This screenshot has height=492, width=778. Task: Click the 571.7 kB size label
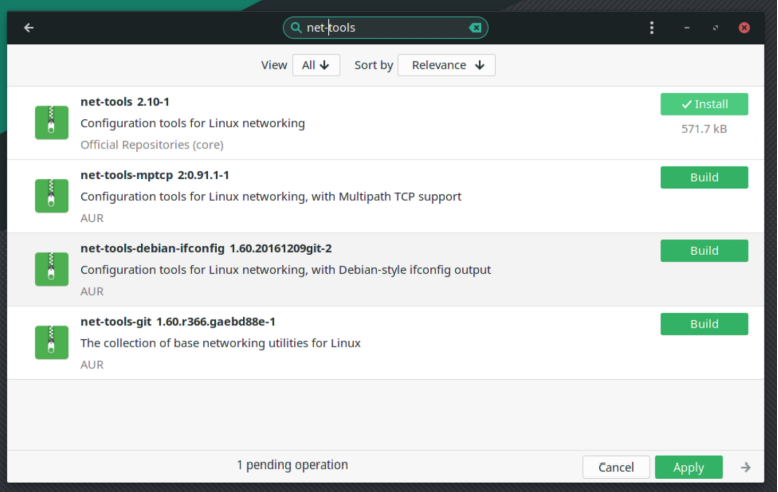[x=704, y=129]
